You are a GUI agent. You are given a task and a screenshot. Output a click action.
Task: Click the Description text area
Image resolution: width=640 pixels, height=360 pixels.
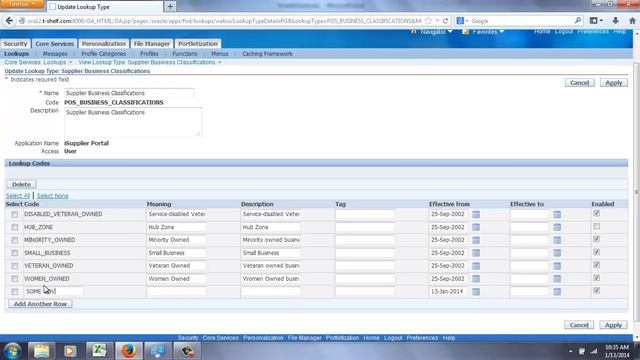pos(133,122)
